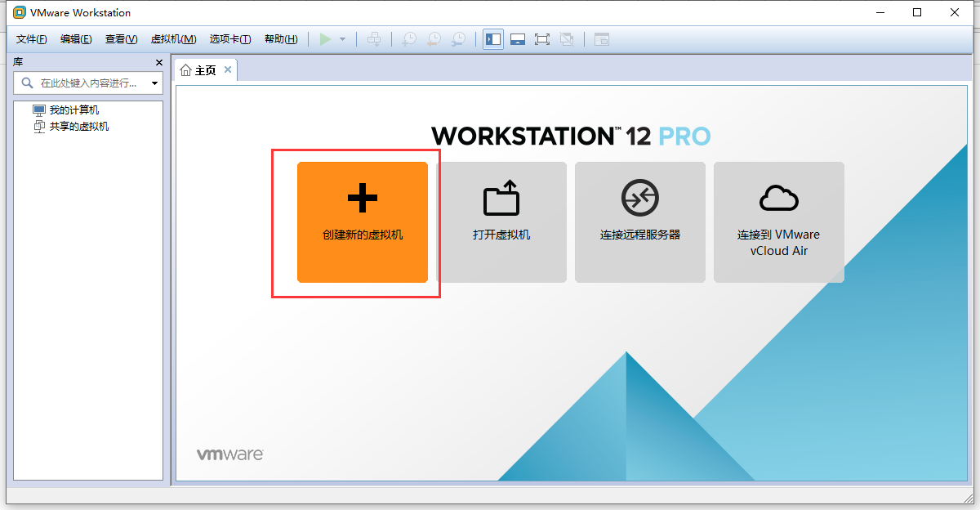
Task: Close the 主页 tab
Action: (228, 69)
